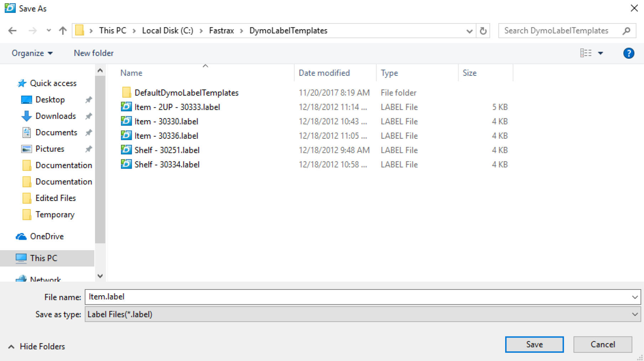Select the Item - 30336.label file icon
This screenshot has width=644, height=361.
point(126,136)
